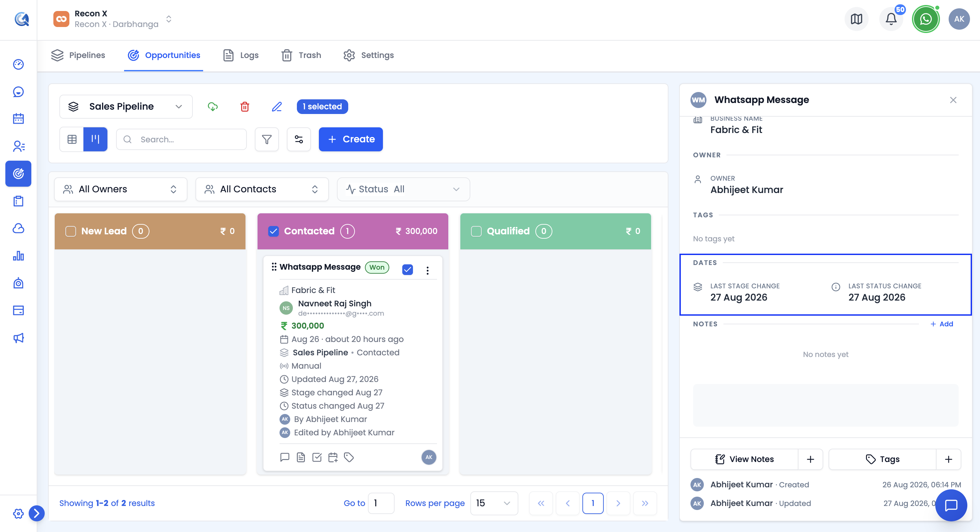Open the All Owners dropdown
The height and width of the screenshot is (532, 980).
[x=121, y=189]
